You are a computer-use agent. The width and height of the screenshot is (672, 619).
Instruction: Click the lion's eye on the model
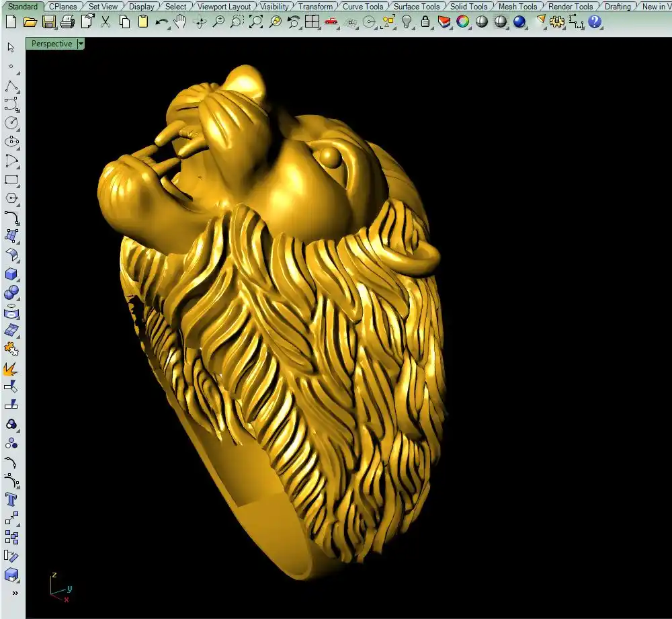(329, 157)
